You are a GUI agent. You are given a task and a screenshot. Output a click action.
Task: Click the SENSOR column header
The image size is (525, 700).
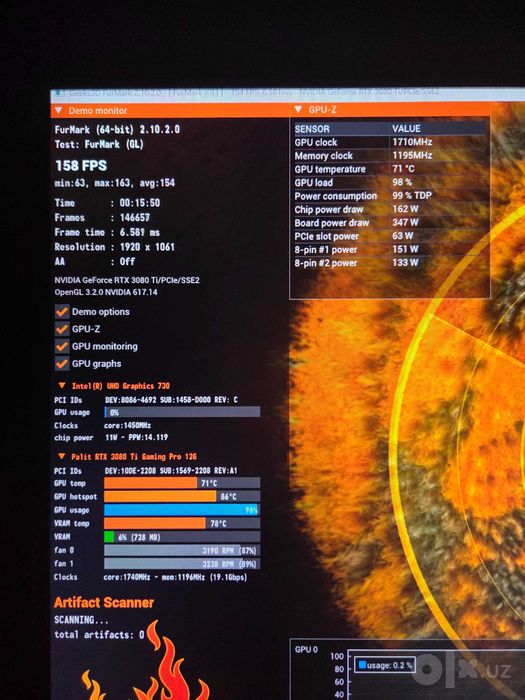312,129
